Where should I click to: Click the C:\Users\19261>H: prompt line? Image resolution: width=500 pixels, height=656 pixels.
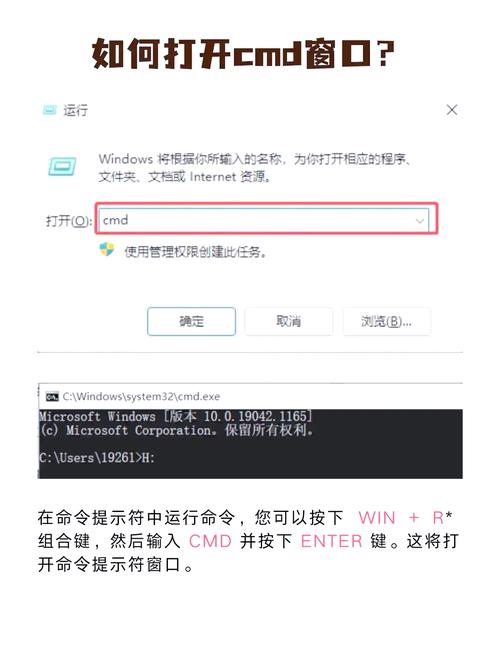point(97,457)
